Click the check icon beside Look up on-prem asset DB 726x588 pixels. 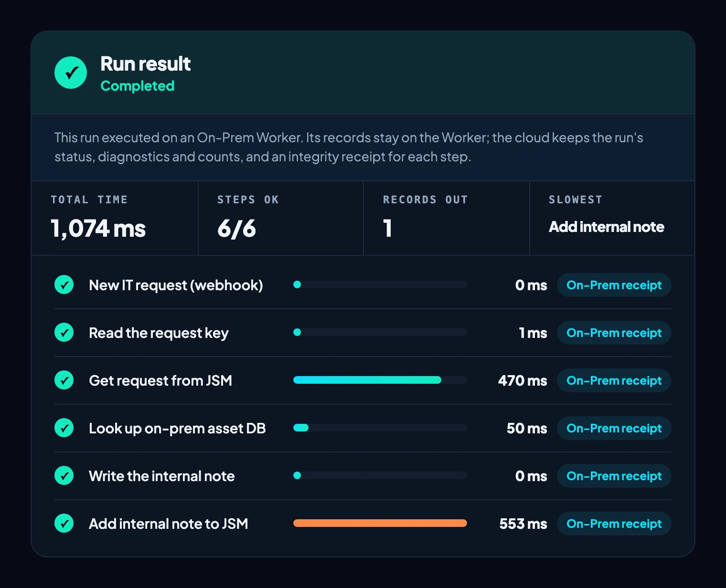(x=64, y=428)
